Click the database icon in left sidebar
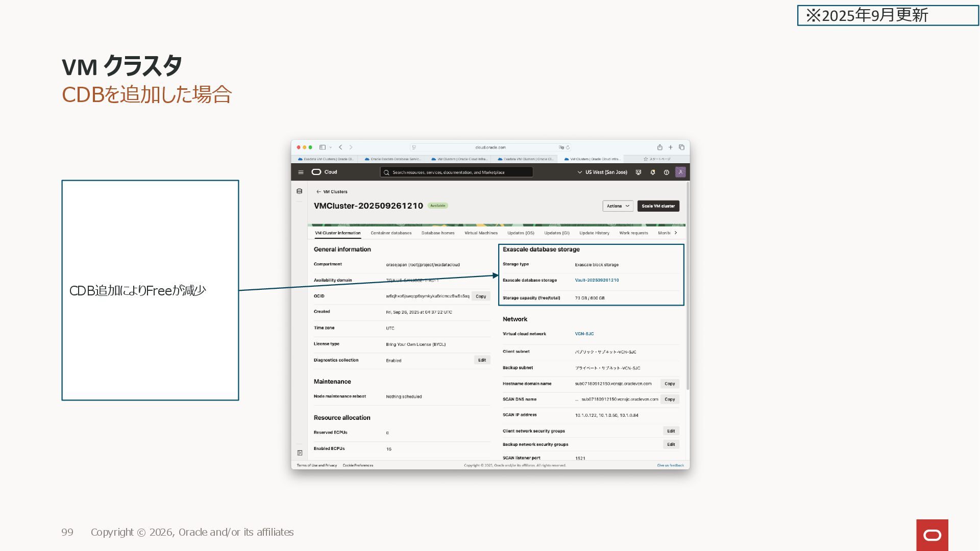This screenshot has height=551, width=980. click(x=299, y=191)
